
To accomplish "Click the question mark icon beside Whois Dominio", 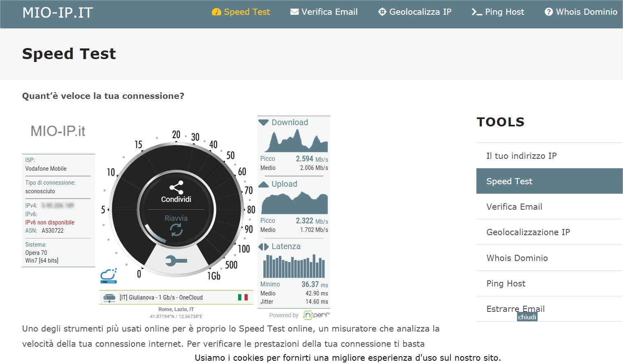I will point(549,12).
